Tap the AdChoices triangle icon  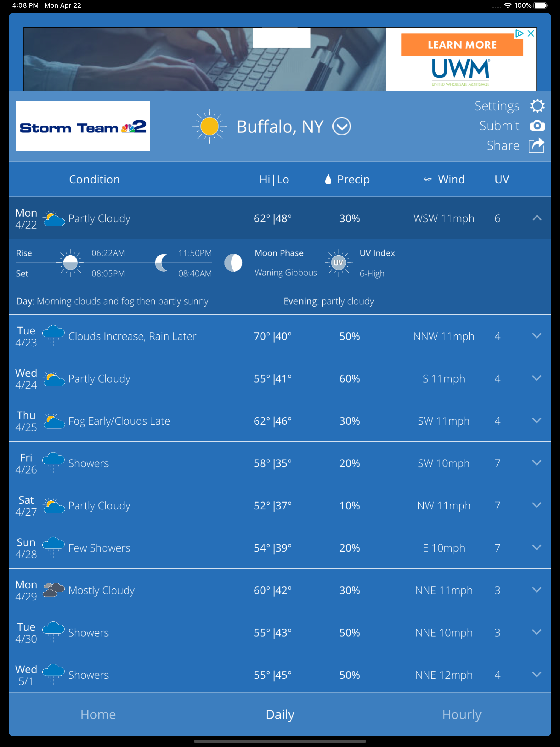tap(519, 33)
